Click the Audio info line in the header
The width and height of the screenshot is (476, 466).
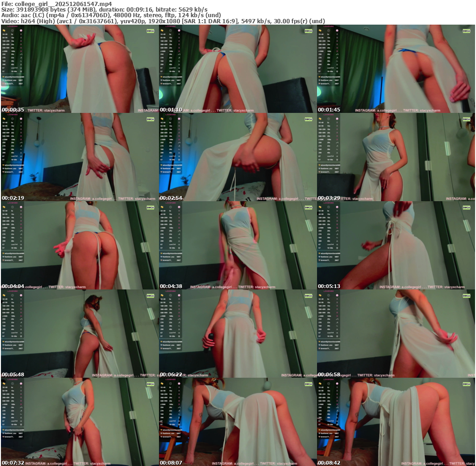(111, 15)
